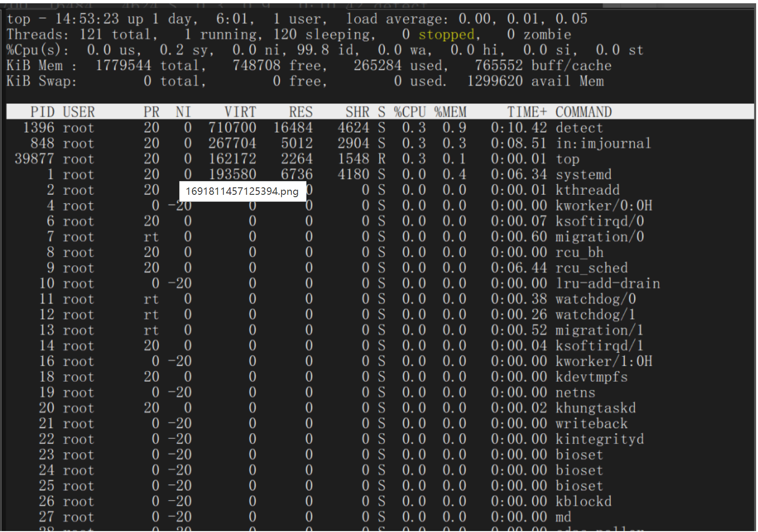Click the kblockd process entry

(583, 502)
